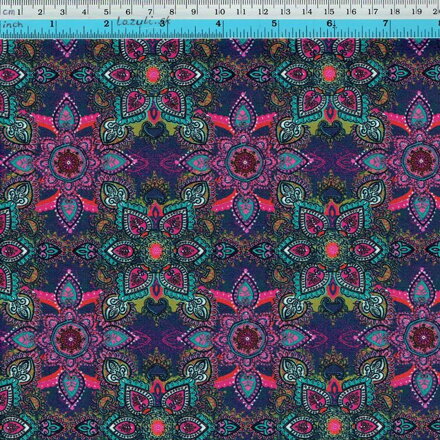The width and height of the screenshot is (440, 440).
Task: Select number 1 on the inch ruler
Action: point(52,24)
